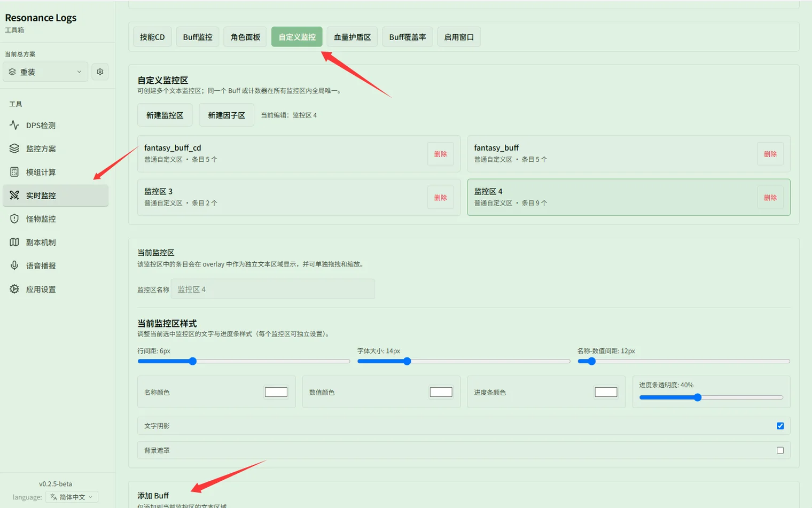Adjust the 名称-数值间距 slider
This screenshot has height=508, width=812.
tap(684, 361)
